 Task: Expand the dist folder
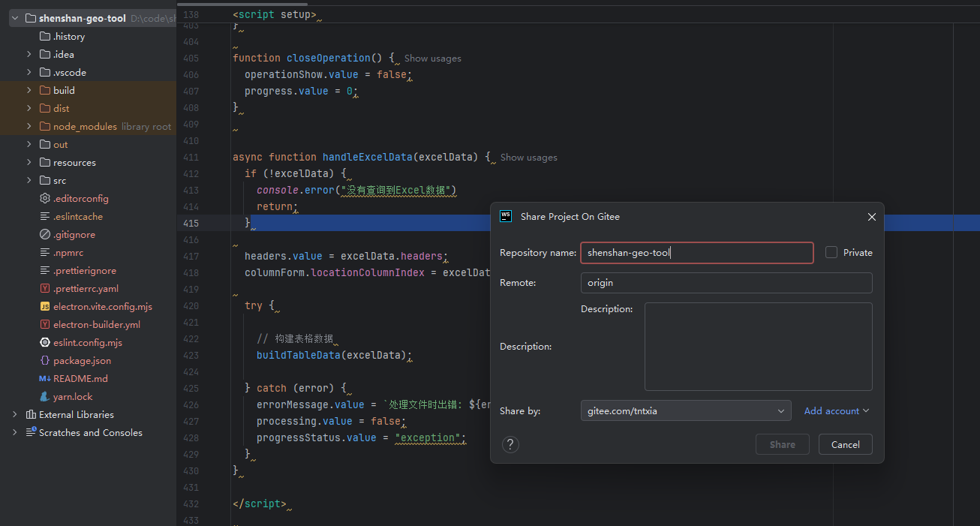(x=29, y=109)
